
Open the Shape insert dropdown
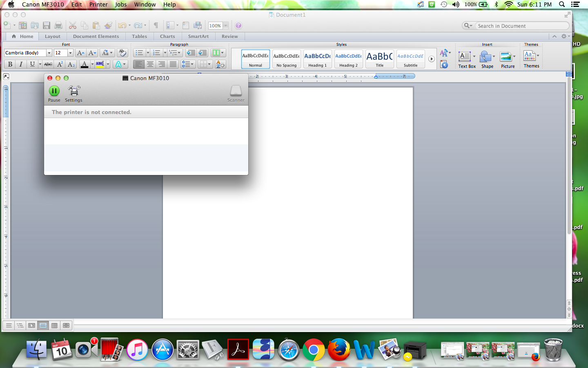[x=494, y=56]
